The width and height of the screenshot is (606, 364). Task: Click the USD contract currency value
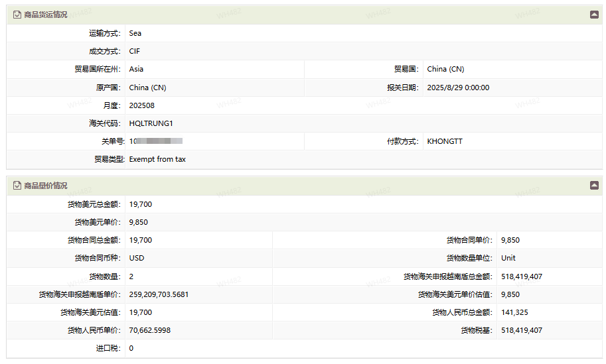(x=137, y=258)
